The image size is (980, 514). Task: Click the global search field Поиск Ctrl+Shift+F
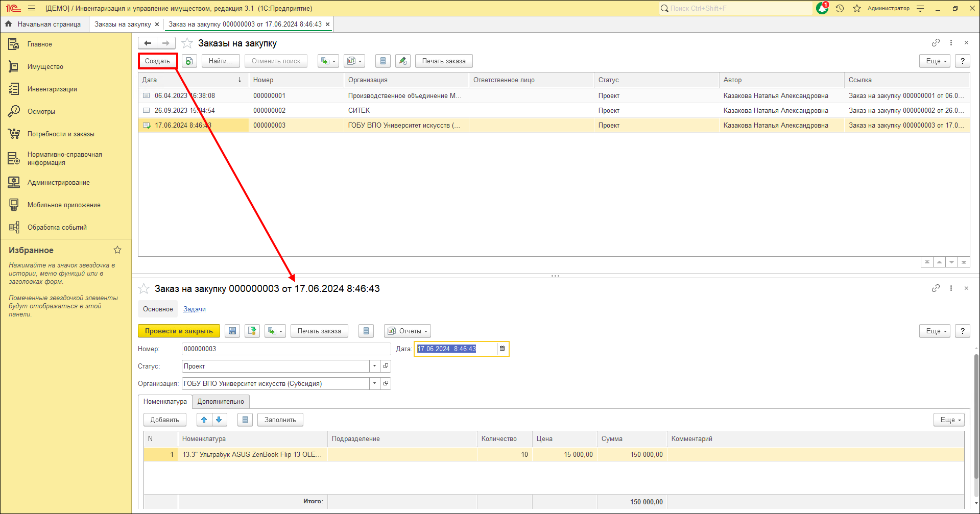(x=735, y=8)
